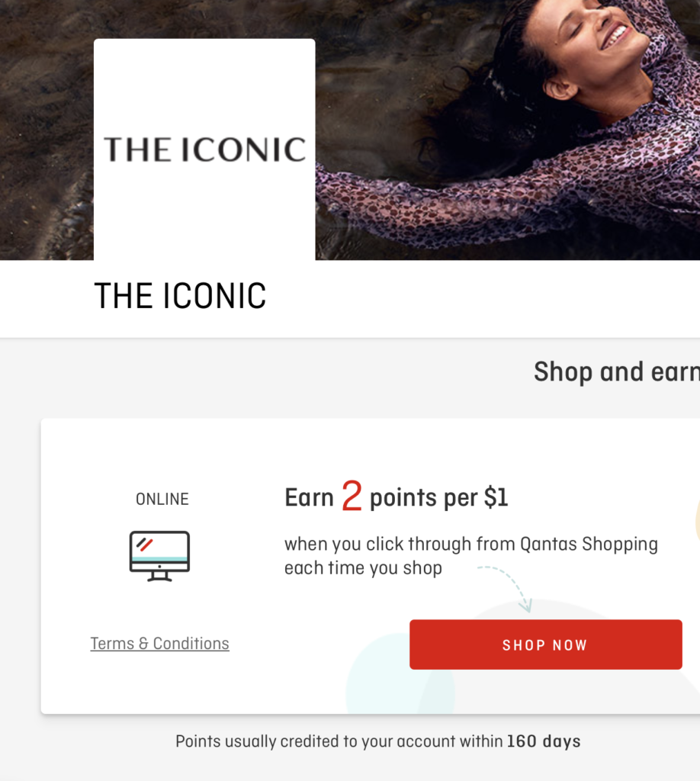This screenshot has width=700, height=781.
Task: Click THE ICONIC logo tile
Action: tap(204, 149)
